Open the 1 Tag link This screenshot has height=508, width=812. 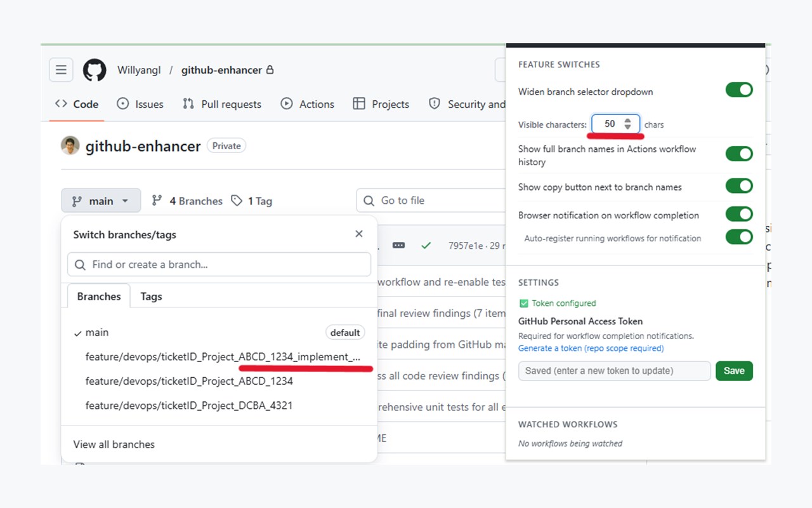[252, 201]
